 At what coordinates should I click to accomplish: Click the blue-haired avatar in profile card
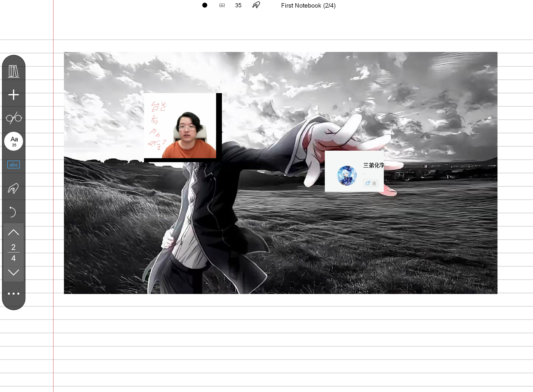click(x=347, y=175)
